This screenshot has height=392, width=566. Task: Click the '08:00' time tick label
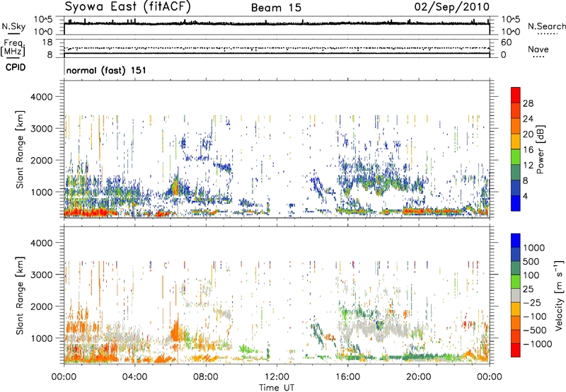pyautogui.click(x=205, y=377)
